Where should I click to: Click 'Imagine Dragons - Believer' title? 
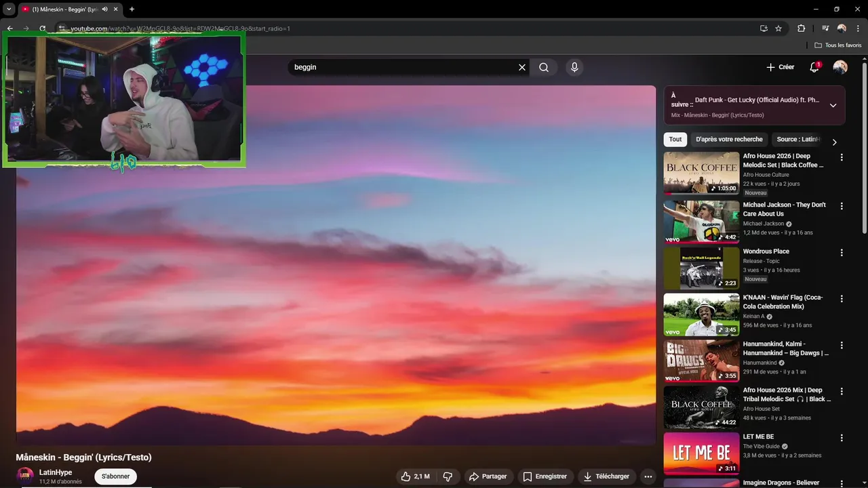pyautogui.click(x=781, y=483)
